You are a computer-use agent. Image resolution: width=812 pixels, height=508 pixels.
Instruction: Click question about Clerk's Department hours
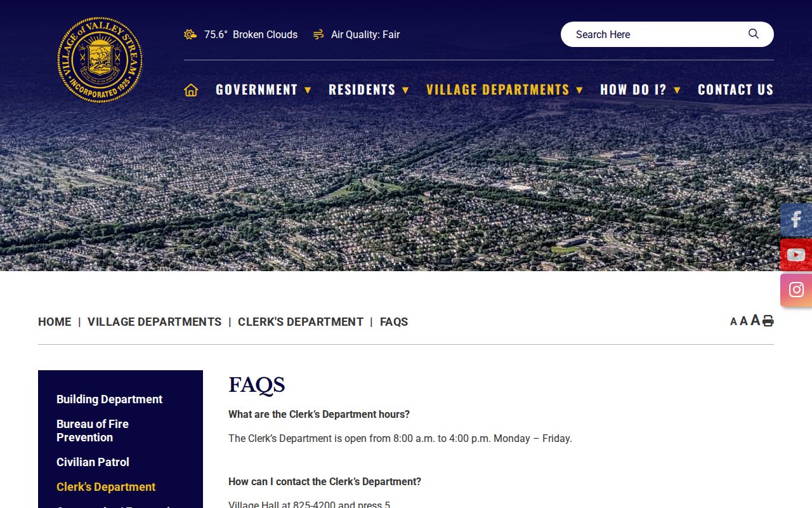(319, 415)
